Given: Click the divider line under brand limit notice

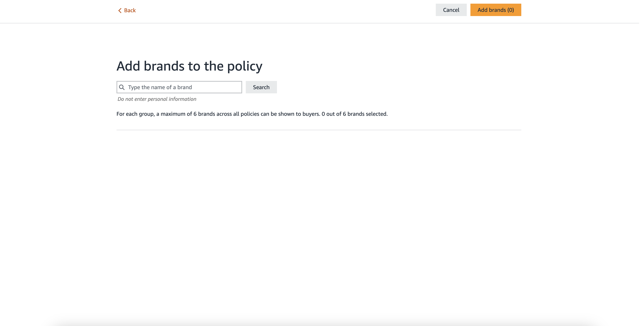Looking at the screenshot, I should [x=319, y=130].
